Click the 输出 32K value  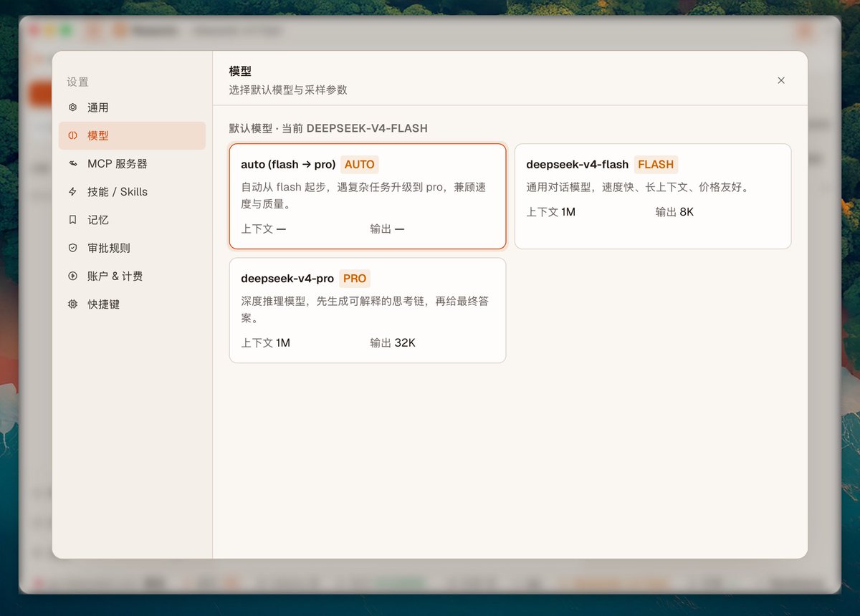coord(393,342)
